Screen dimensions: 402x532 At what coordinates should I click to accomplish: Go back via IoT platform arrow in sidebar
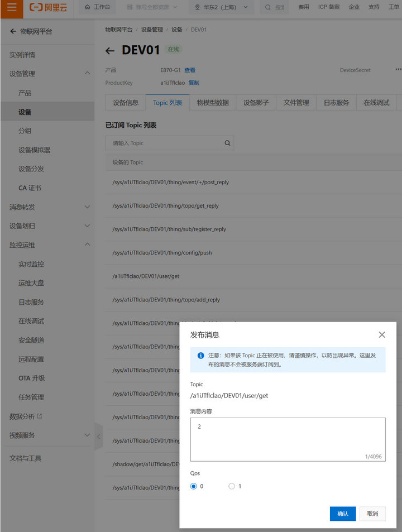pyautogui.click(x=13, y=32)
